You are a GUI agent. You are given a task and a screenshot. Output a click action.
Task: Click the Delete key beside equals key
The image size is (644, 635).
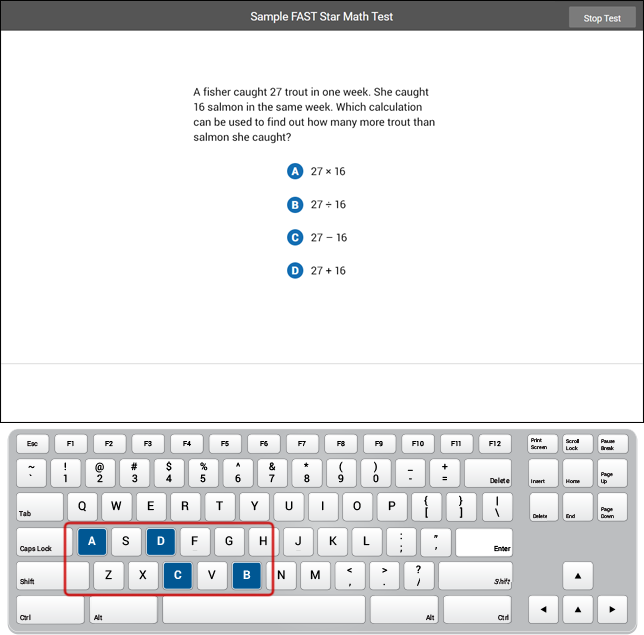coord(487,474)
